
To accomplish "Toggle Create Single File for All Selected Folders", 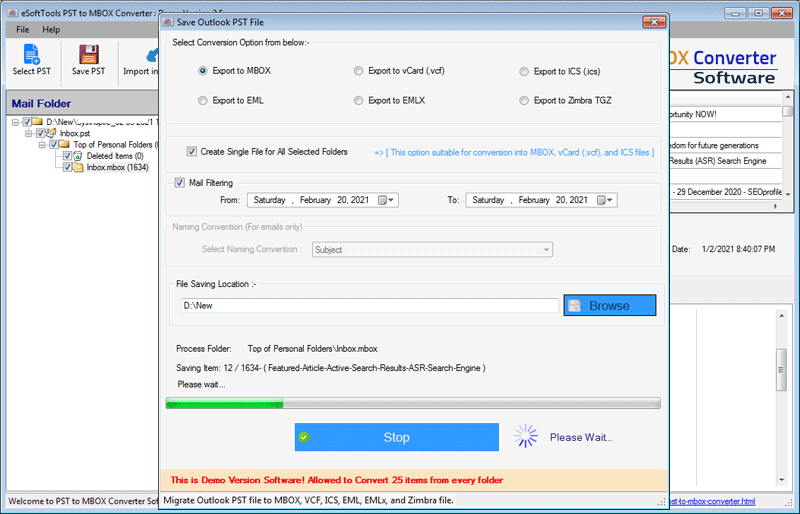I will (x=192, y=152).
